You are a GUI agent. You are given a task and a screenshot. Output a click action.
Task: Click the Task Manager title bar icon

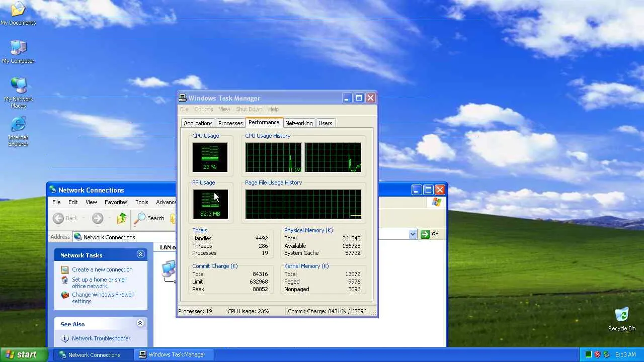coord(183,98)
